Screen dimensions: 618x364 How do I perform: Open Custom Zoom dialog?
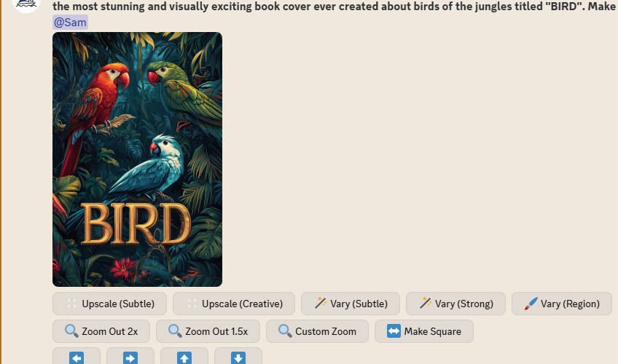(317, 331)
